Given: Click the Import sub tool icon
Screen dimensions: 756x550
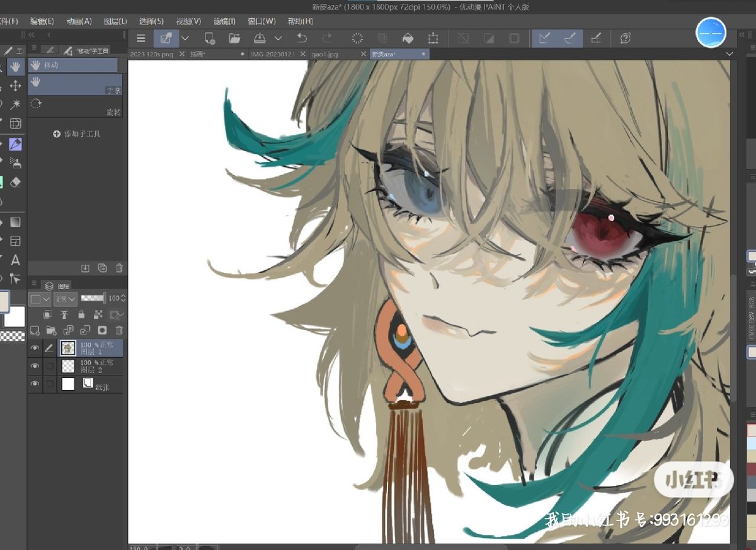Looking at the screenshot, I should tap(86, 268).
